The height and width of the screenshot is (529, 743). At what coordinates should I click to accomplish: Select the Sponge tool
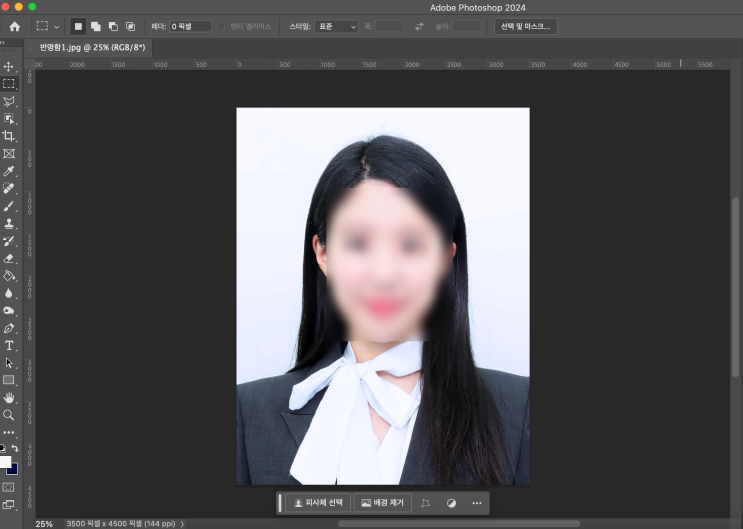click(x=9, y=310)
